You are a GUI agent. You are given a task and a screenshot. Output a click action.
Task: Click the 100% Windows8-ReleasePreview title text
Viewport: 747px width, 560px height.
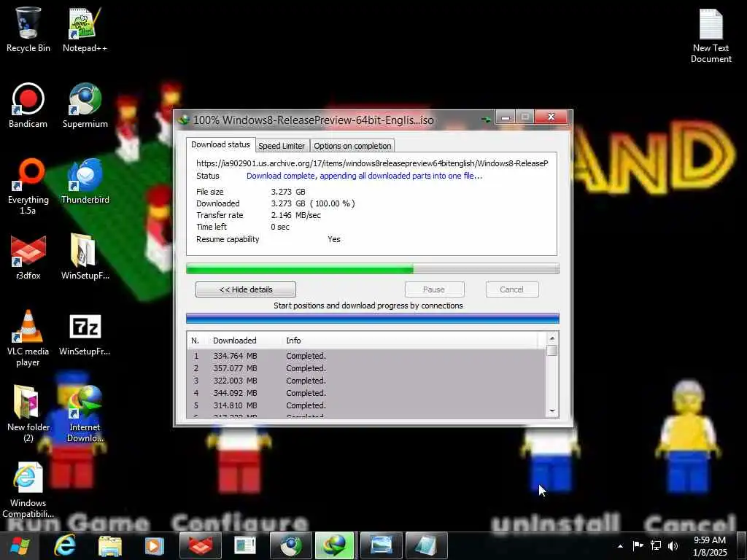(x=314, y=120)
